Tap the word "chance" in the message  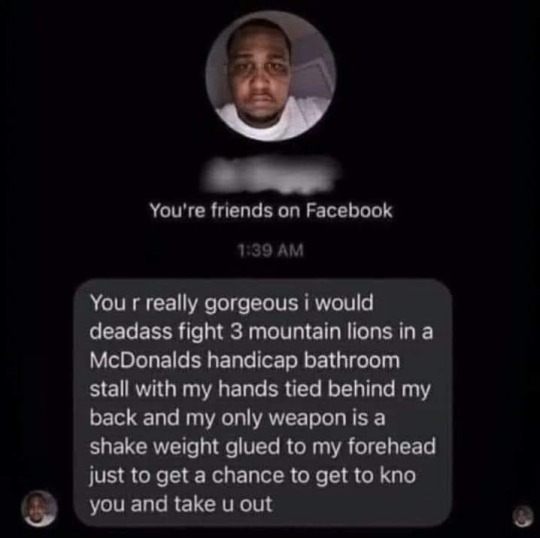tap(248, 475)
